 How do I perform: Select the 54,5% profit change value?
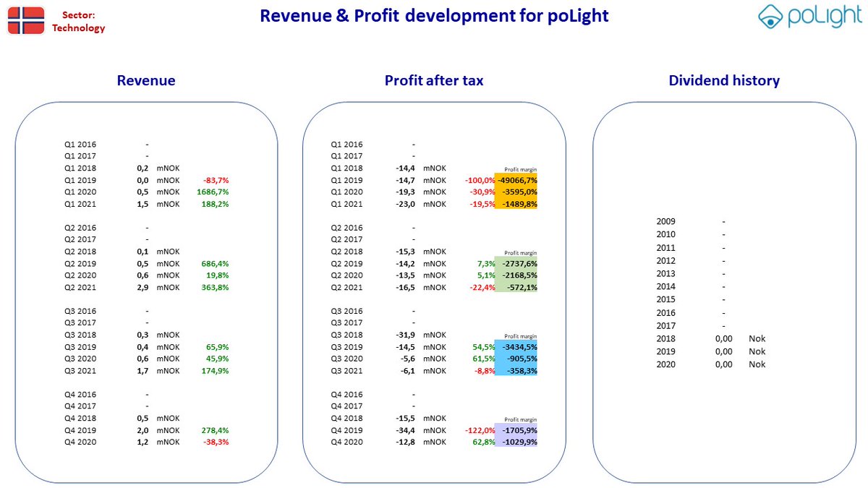coord(484,347)
